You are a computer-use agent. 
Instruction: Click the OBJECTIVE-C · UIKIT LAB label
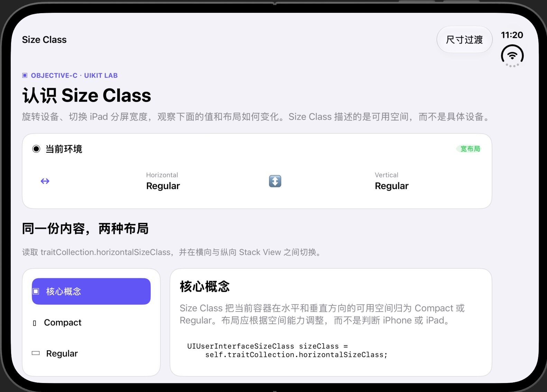tap(74, 75)
